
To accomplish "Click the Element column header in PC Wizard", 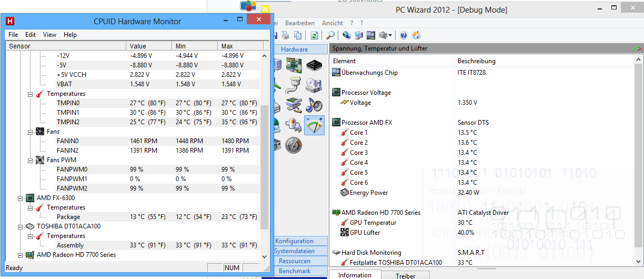I will 393,61.
